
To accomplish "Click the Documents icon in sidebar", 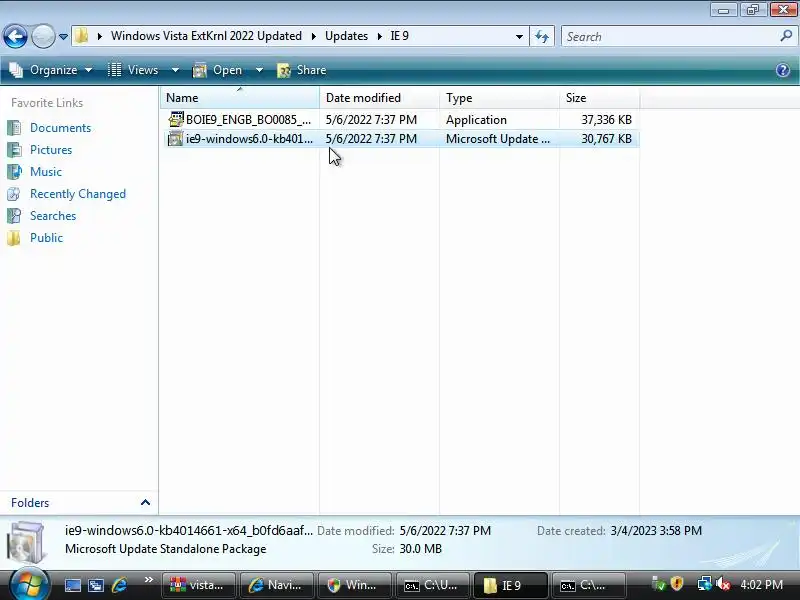I will (x=14, y=128).
